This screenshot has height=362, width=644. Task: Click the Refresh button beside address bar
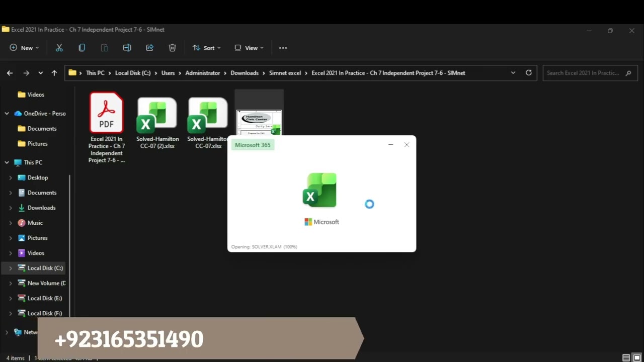(x=529, y=73)
